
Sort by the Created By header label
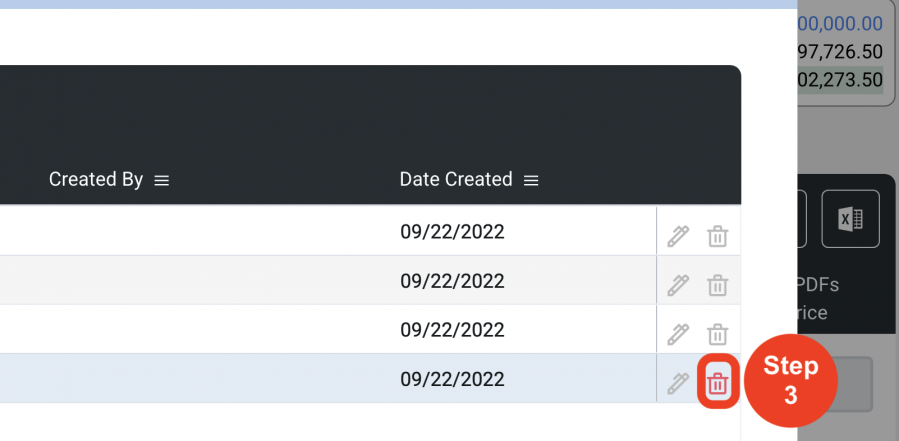pyautogui.click(x=96, y=179)
